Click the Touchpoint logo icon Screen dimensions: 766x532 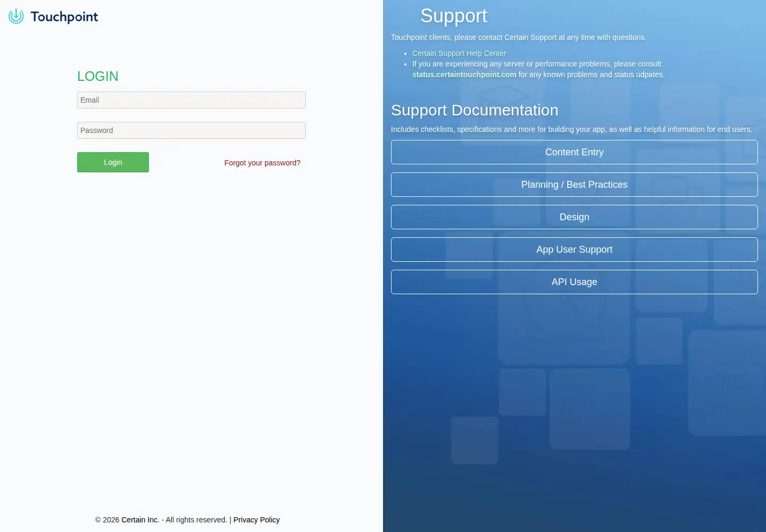16,16
